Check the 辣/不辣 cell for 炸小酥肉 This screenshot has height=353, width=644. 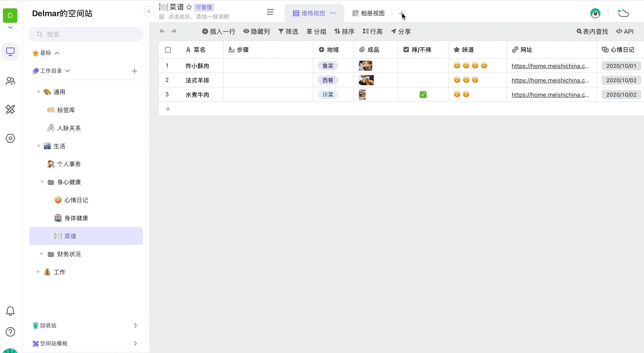423,66
